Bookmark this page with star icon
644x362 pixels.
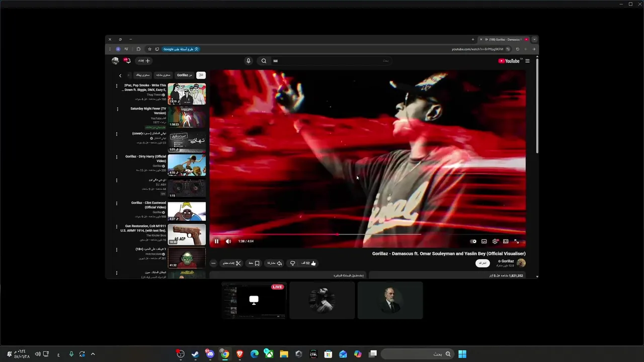tap(149, 49)
